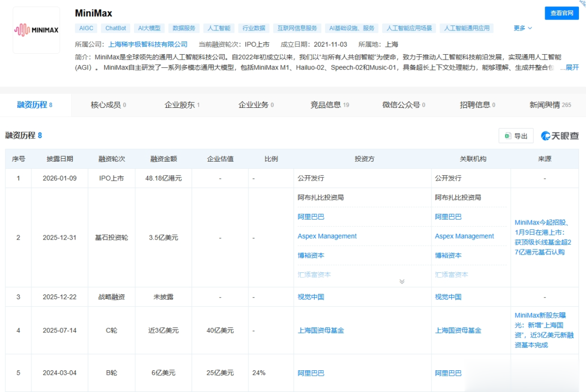Expand the company intro with 展开
The width and height of the screenshot is (586, 392).
(x=572, y=67)
